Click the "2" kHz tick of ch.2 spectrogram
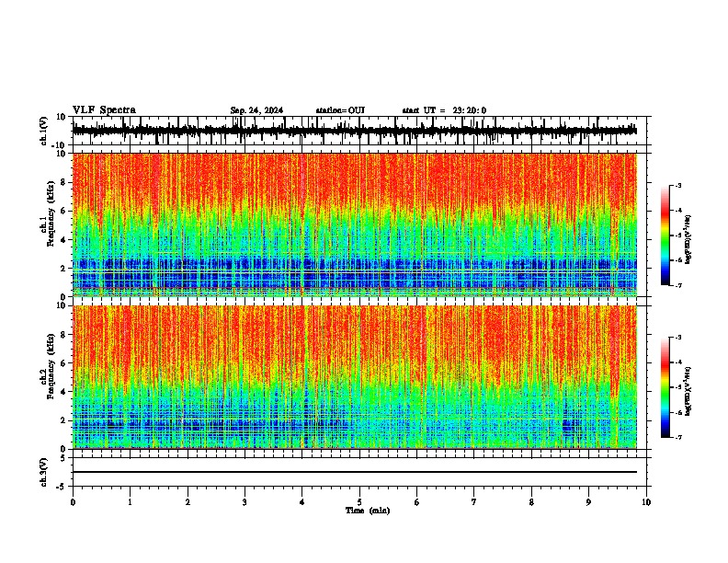 click(x=64, y=420)
